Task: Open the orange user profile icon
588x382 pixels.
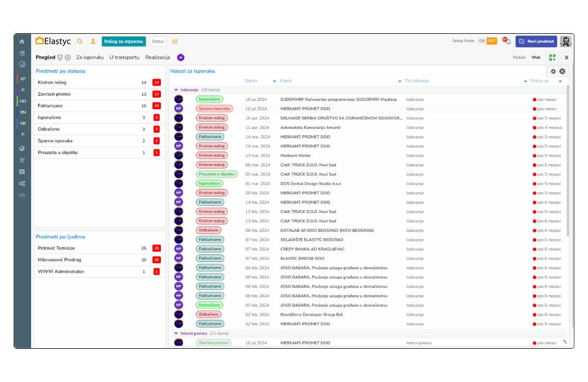Action: coord(93,41)
